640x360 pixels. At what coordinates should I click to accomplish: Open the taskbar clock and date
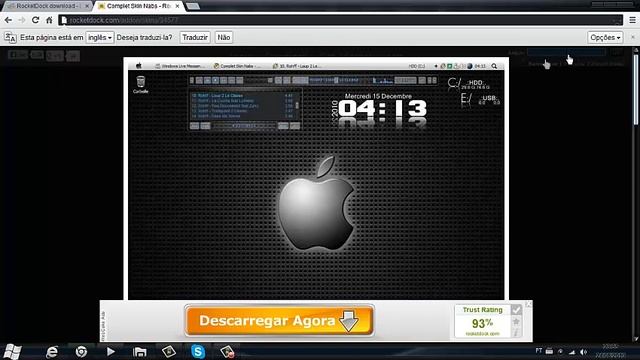(x=611, y=351)
